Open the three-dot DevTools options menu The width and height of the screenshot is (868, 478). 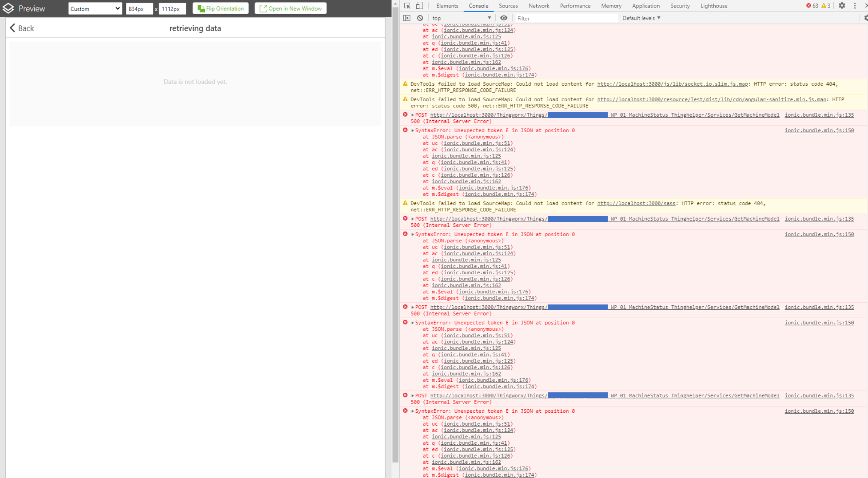(856, 5)
